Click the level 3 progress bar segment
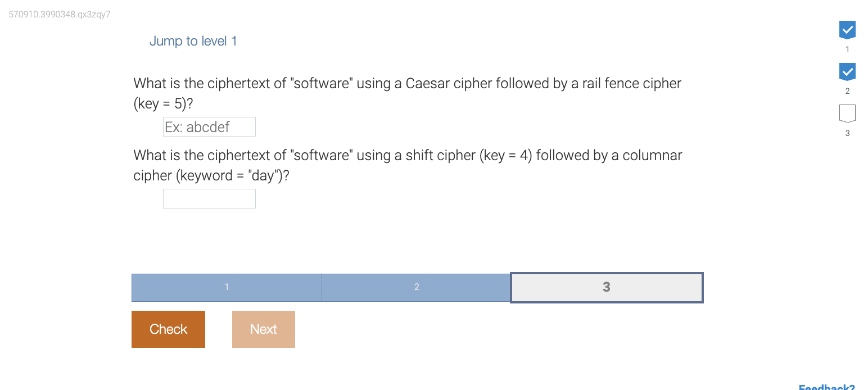 click(x=606, y=287)
